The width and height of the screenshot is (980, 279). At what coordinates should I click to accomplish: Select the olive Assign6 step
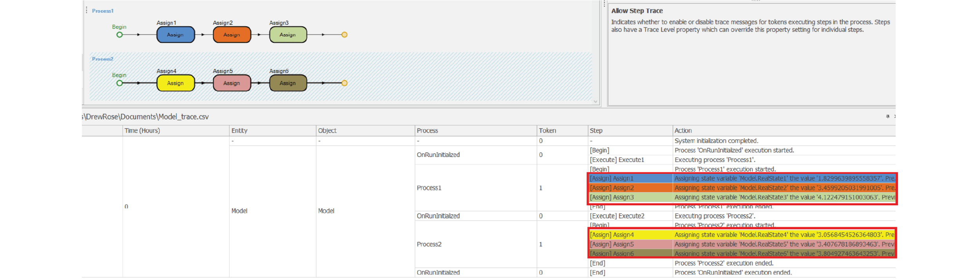[x=288, y=83]
